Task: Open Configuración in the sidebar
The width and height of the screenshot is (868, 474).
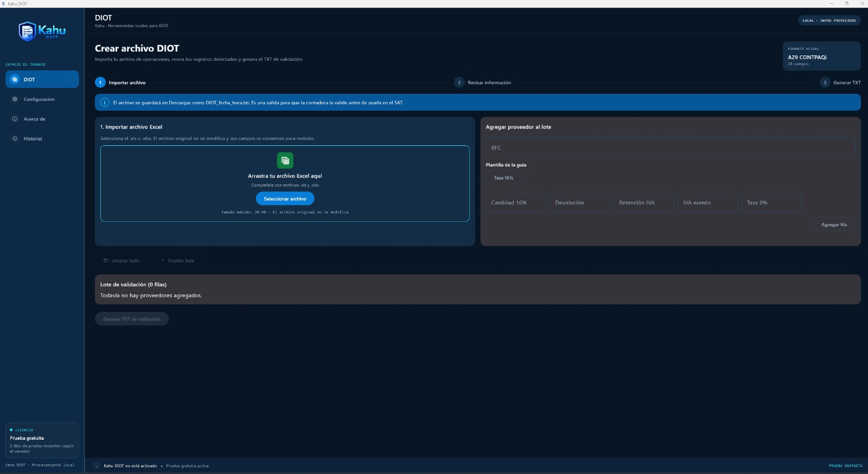Action: pos(42,99)
